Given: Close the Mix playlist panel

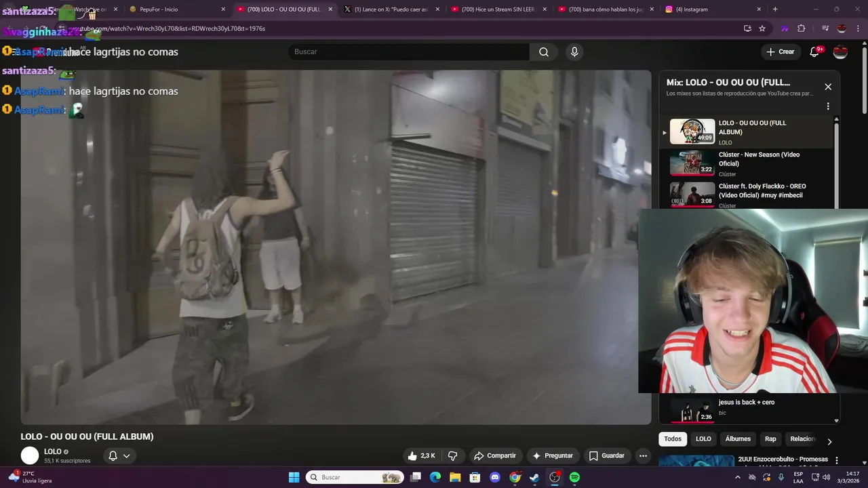Looking at the screenshot, I should pos(828,87).
